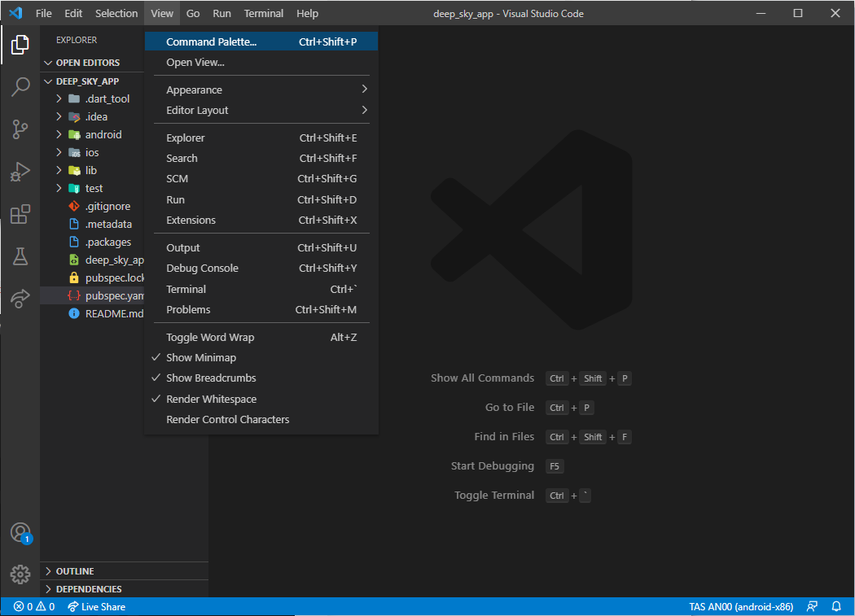Open the Appearance submenu

pyautogui.click(x=261, y=90)
